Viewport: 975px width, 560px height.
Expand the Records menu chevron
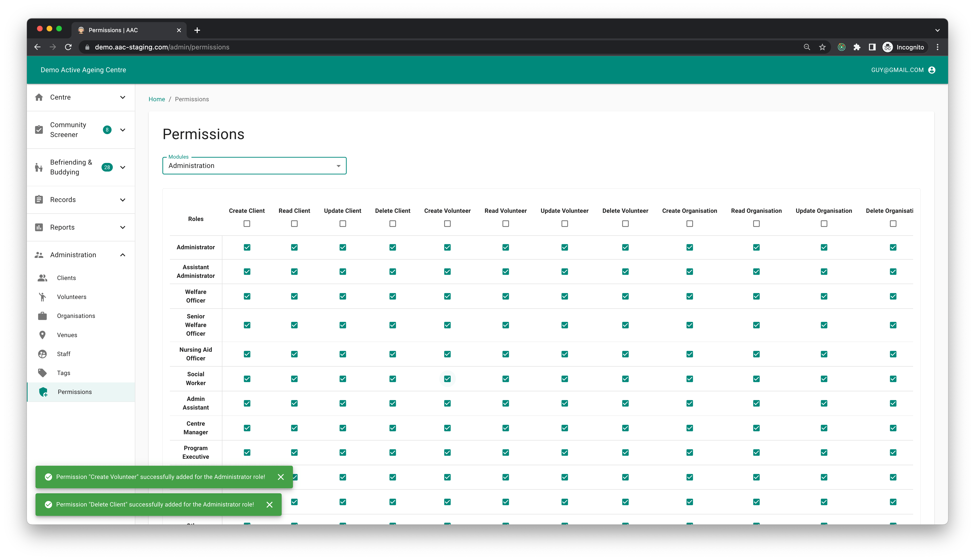tap(123, 200)
